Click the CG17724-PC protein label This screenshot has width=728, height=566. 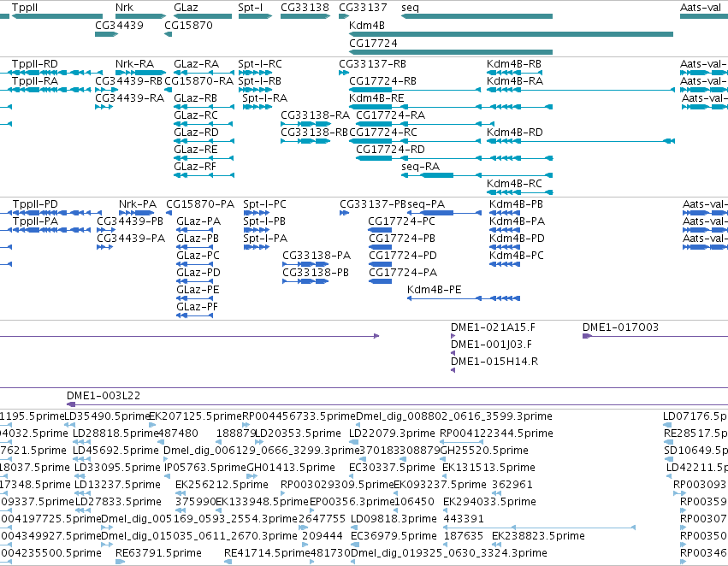click(x=401, y=221)
